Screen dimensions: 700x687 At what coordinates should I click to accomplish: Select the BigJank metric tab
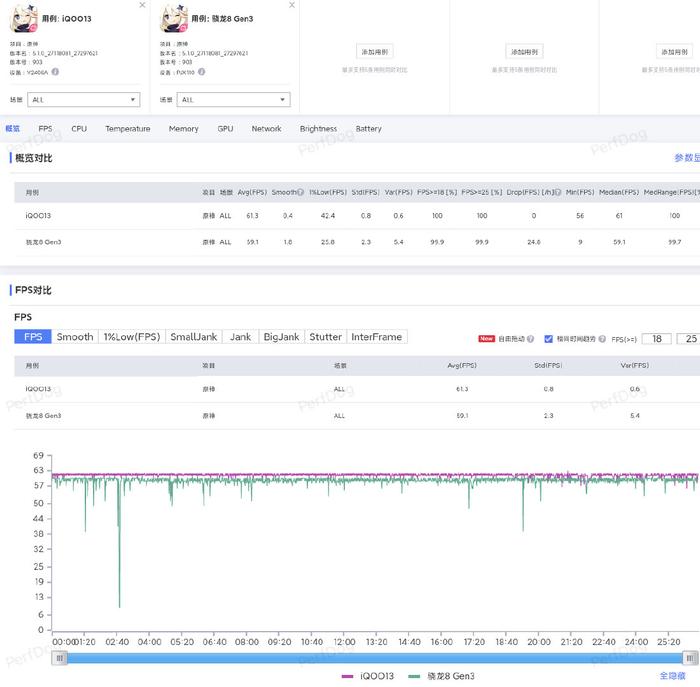pos(280,337)
